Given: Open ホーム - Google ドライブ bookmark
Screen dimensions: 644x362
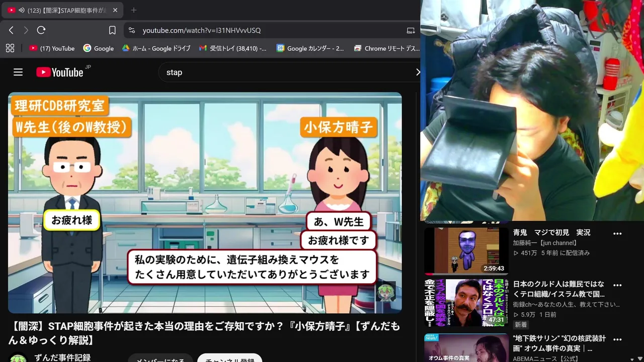Looking at the screenshot, I should 156,48.
